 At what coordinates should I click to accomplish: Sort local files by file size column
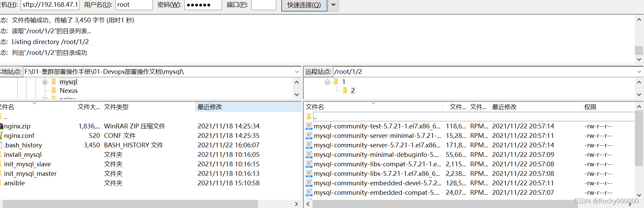click(88, 107)
